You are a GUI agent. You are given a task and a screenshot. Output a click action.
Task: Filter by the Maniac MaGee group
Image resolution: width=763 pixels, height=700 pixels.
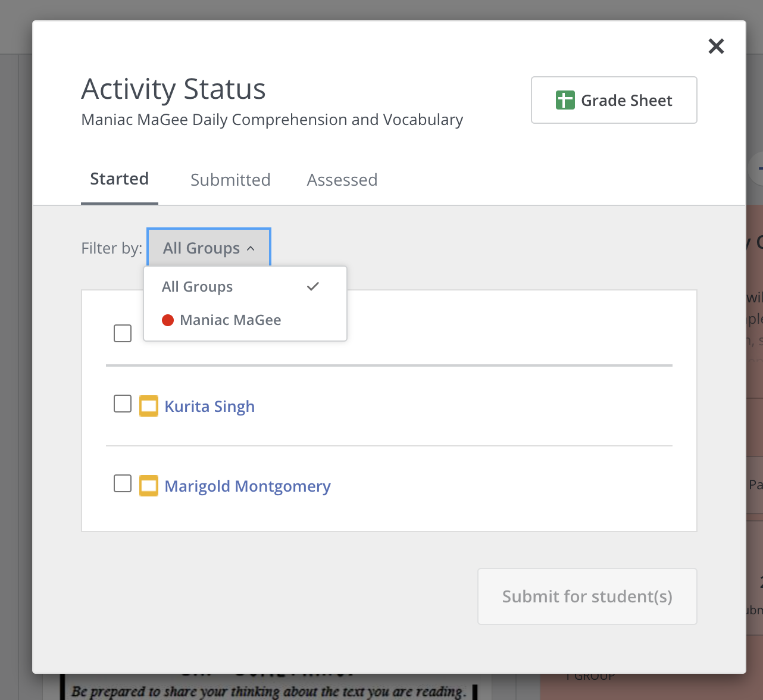(245, 320)
